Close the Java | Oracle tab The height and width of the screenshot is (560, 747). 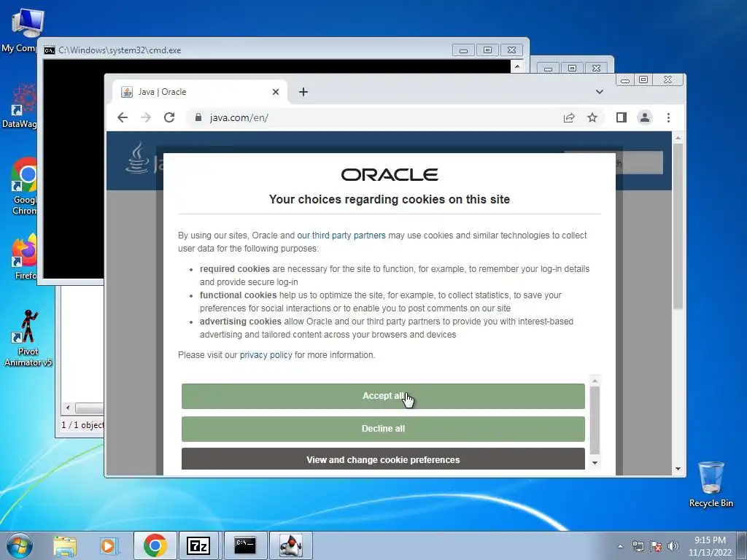pos(275,92)
